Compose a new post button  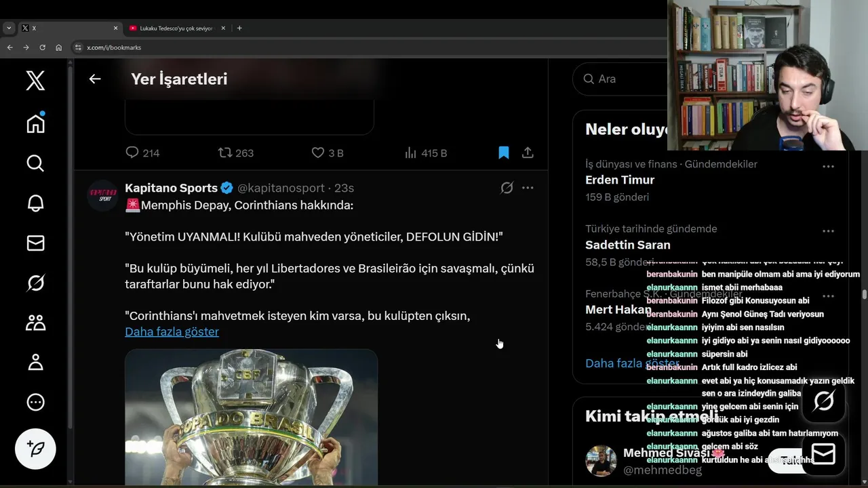pyautogui.click(x=35, y=449)
